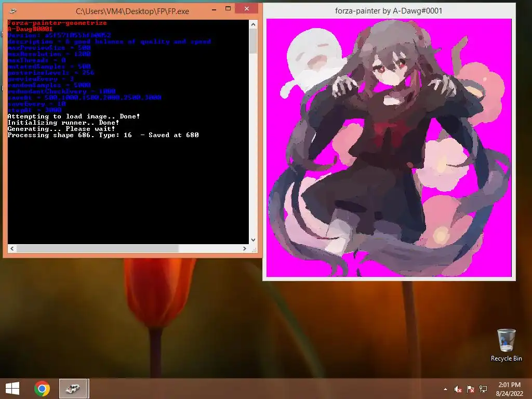Image resolution: width=532 pixels, height=399 pixels.
Task: Close the FP.exe console window
Action: coord(247,9)
